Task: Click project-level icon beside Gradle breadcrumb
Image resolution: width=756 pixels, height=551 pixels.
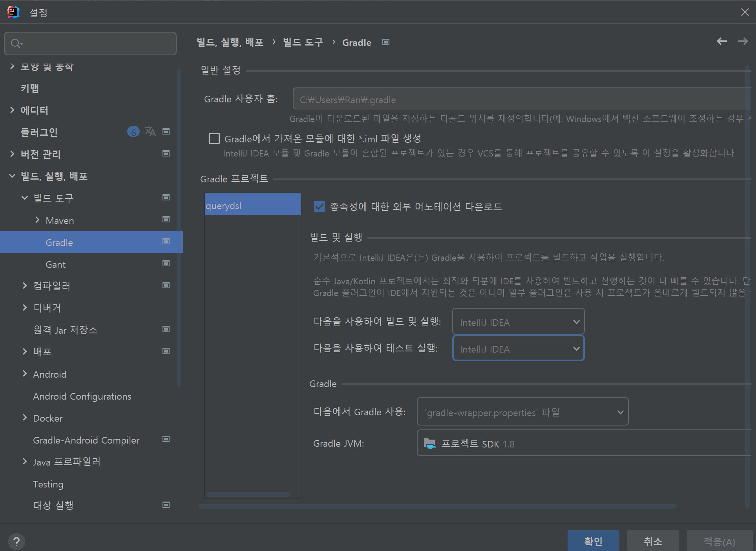Action: pyautogui.click(x=386, y=42)
